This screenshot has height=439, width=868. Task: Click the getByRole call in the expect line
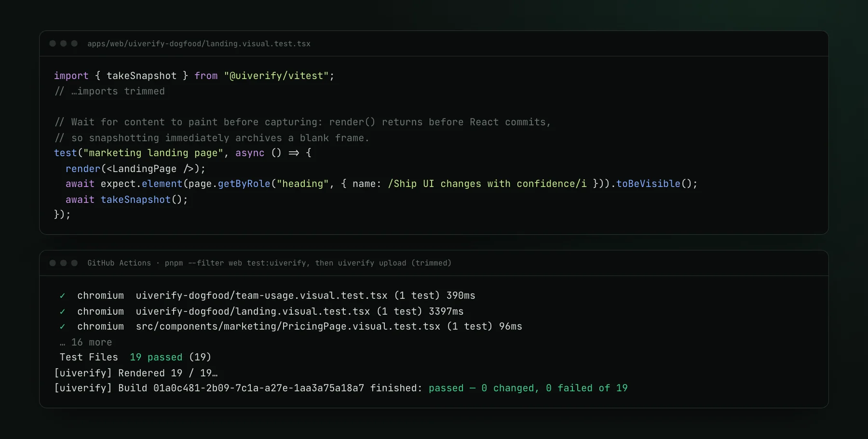click(x=244, y=184)
